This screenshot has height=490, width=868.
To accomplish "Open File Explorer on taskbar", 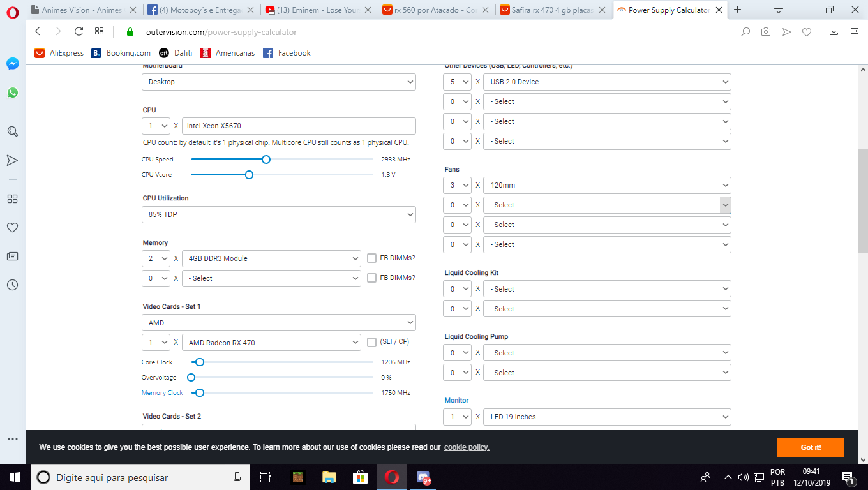I will pyautogui.click(x=329, y=477).
